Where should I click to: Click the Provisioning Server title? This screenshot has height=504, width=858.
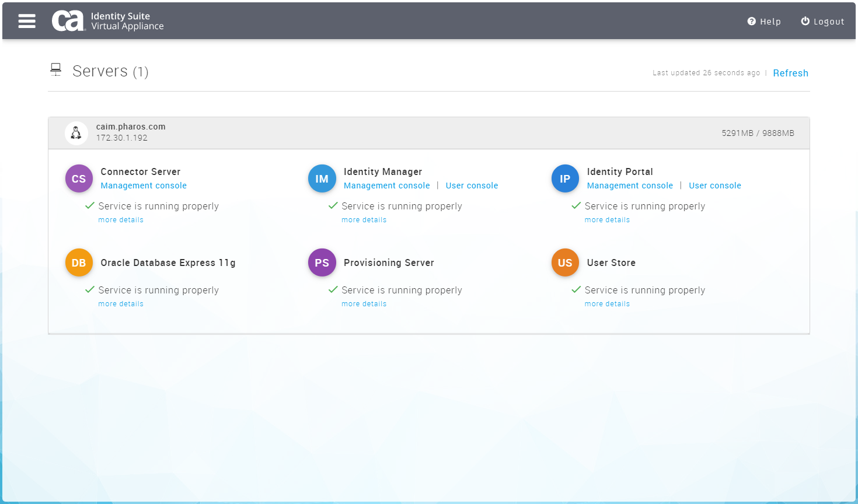point(389,262)
